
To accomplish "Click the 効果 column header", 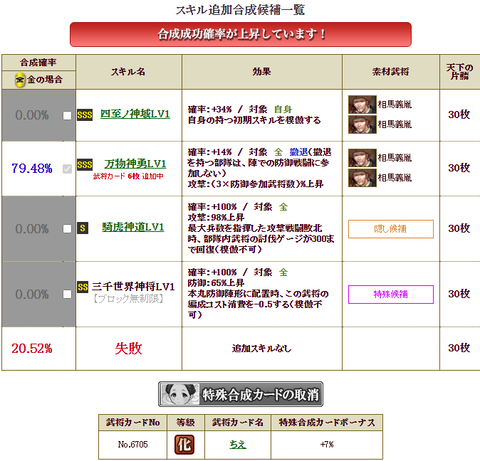I will [x=262, y=72].
